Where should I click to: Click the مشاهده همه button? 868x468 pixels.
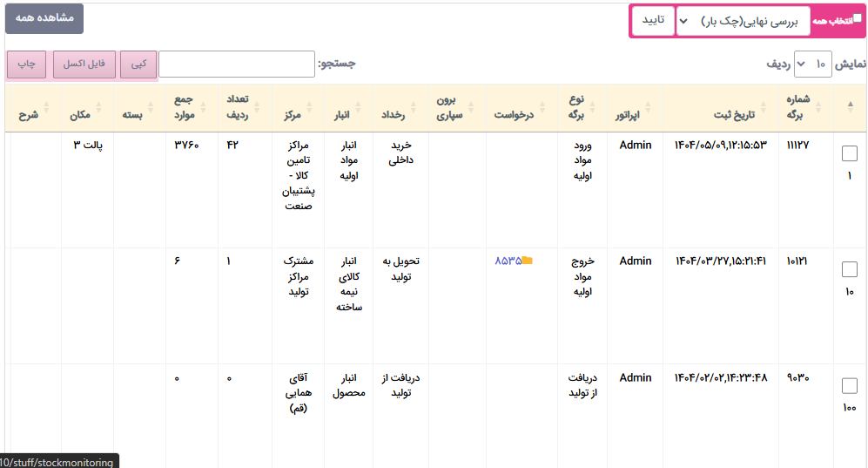point(44,18)
